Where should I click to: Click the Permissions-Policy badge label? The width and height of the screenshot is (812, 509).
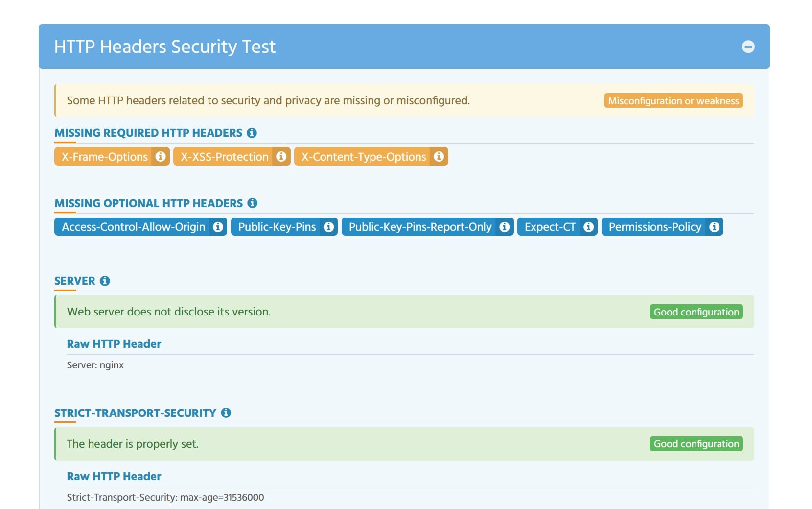pos(655,227)
